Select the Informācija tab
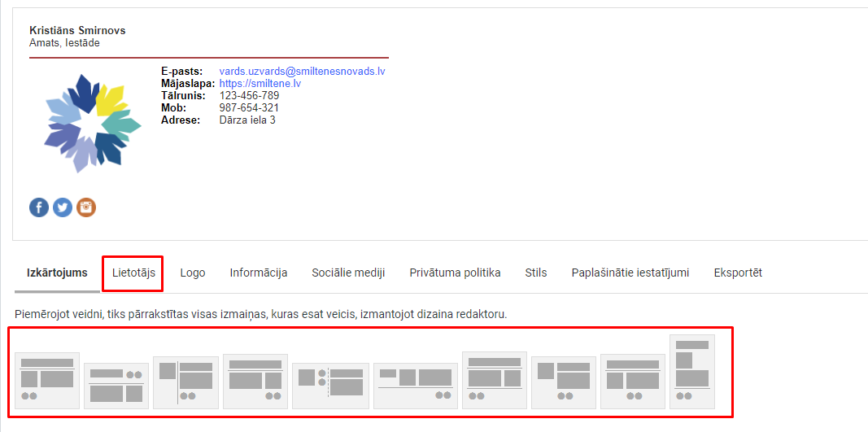Screen dimensions: 868x432 258,273
